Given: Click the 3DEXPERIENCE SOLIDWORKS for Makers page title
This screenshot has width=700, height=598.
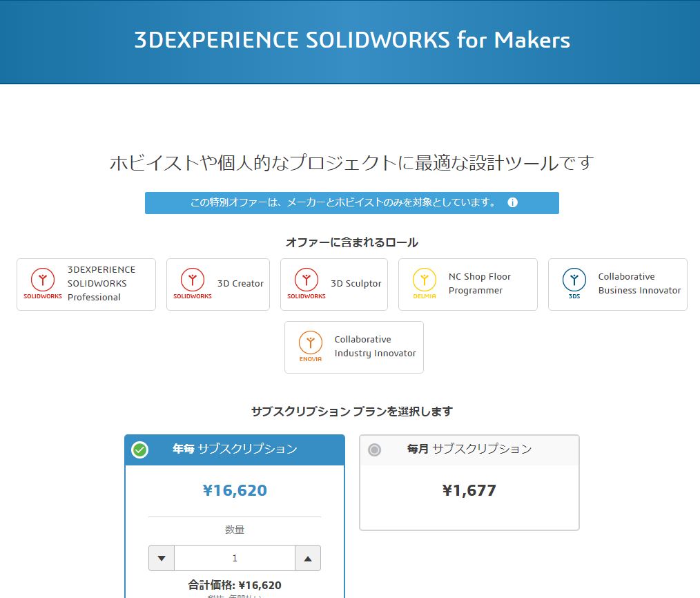Looking at the screenshot, I should click(352, 40).
